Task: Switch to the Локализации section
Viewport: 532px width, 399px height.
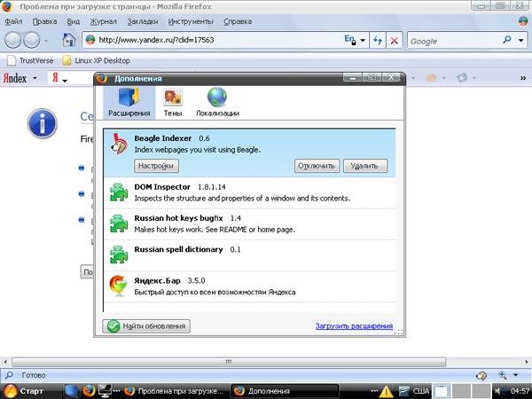Action: click(x=217, y=103)
